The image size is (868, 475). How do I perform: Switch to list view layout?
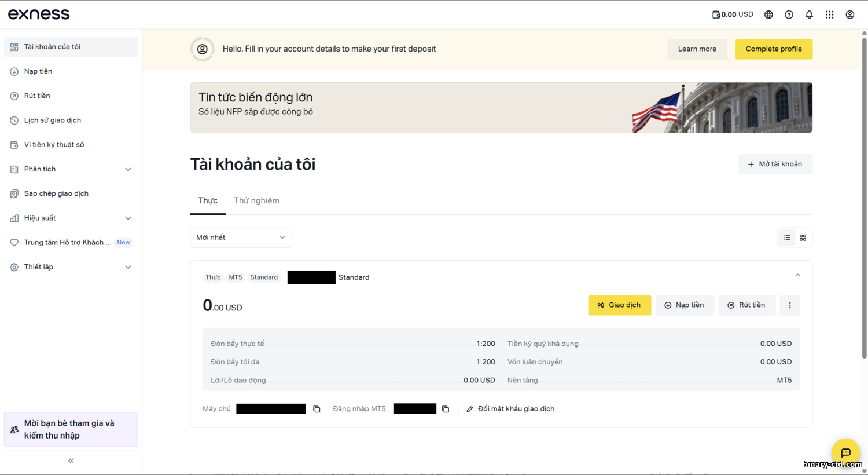787,237
